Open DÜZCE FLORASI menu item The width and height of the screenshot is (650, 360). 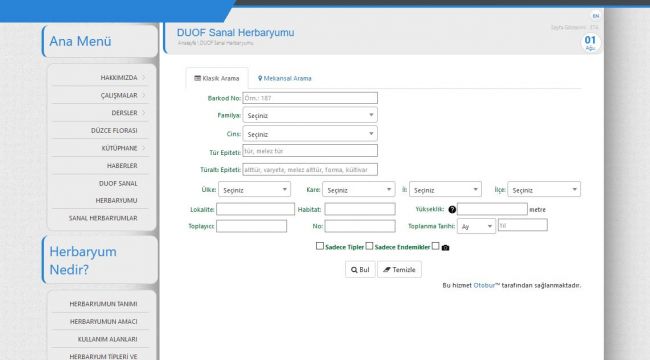point(114,131)
